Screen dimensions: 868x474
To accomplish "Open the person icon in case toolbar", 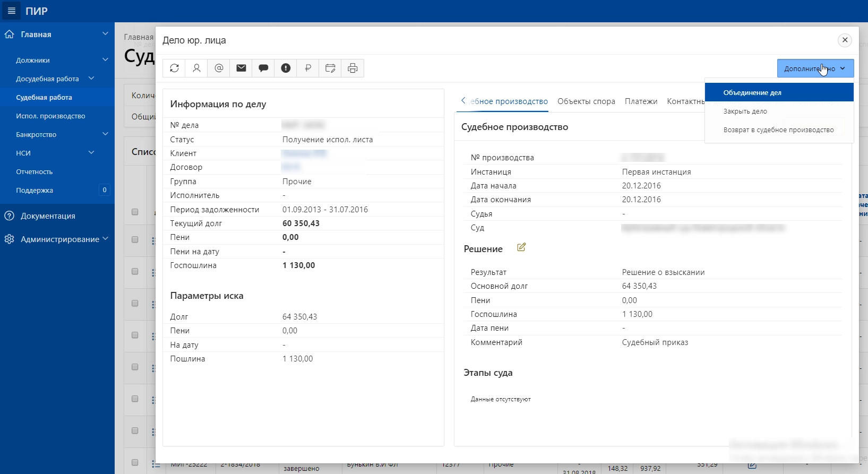I will click(196, 68).
